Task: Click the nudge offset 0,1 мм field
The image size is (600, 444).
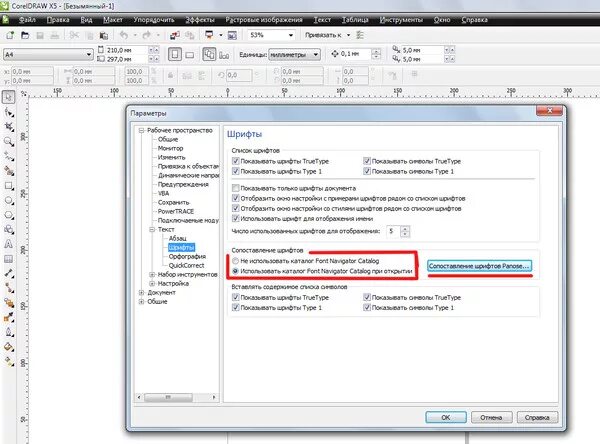Action: (355, 54)
